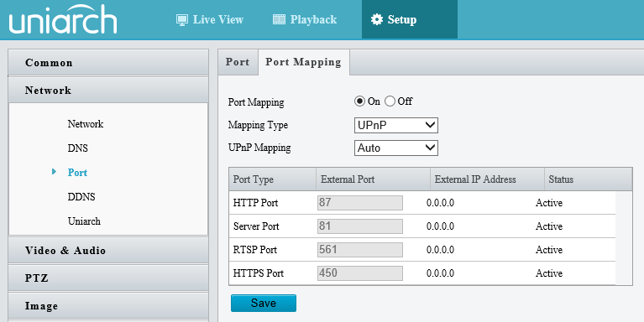The image size is (644, 322).
Task: Click the Playback film strip icon
Action: [x=279, y=19]
